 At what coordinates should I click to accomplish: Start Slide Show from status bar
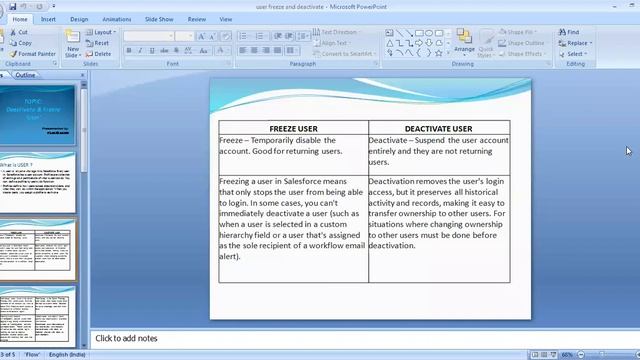tap(553, 355)
